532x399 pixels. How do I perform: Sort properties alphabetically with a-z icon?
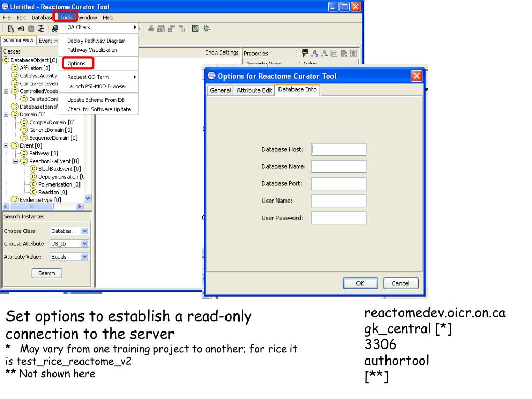point(314,53)
